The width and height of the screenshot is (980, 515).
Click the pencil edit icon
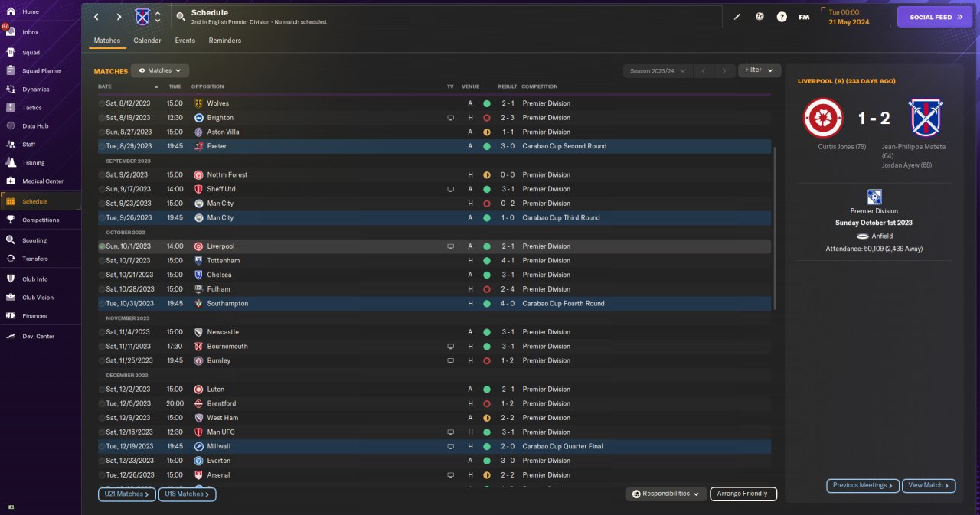[x=737, y=17]
